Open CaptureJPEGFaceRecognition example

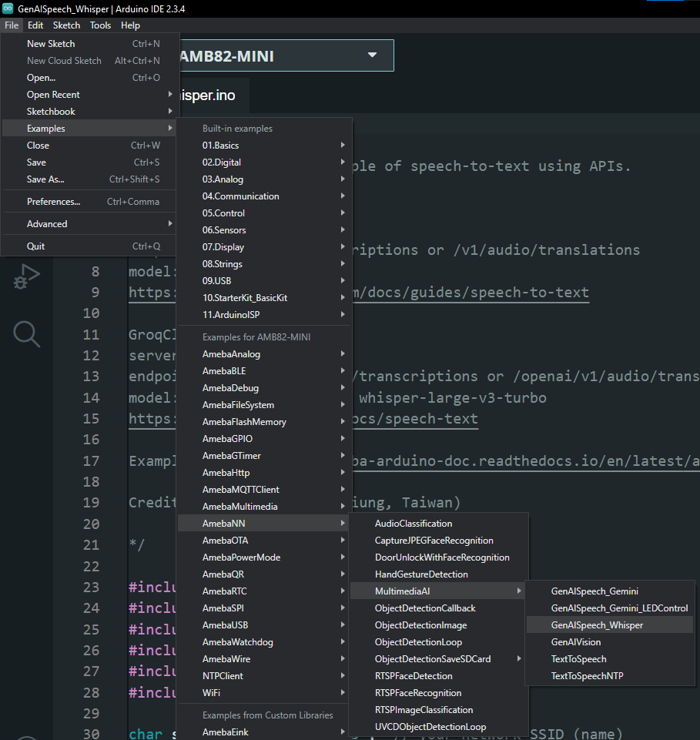coord(438,541)
